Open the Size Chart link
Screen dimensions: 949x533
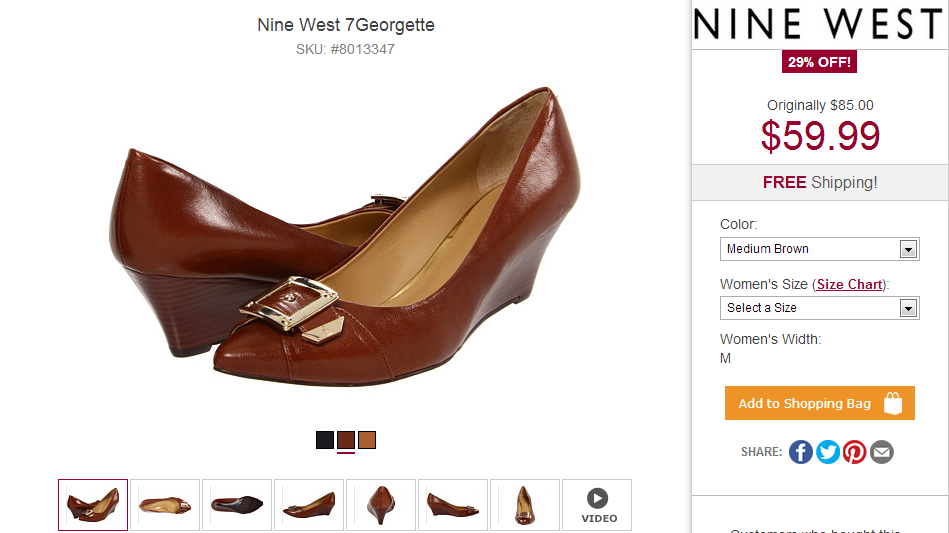(849, 284)
